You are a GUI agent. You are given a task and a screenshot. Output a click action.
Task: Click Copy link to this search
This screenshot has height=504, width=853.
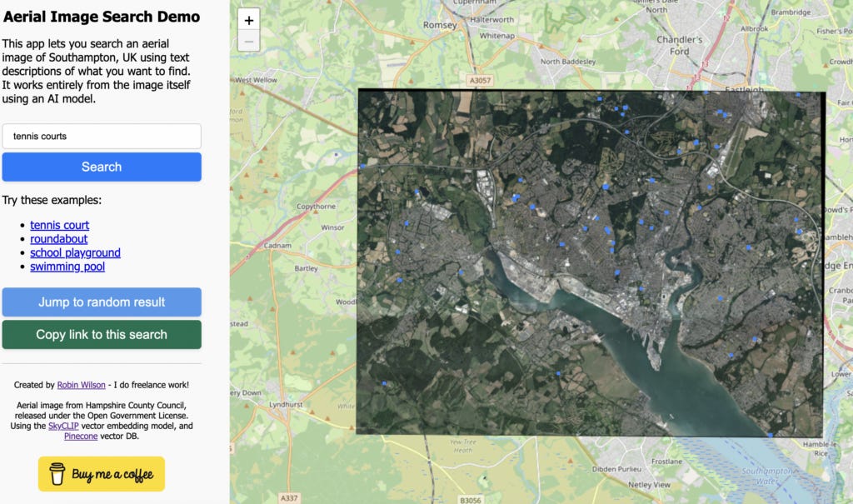[x=102, y=334]
